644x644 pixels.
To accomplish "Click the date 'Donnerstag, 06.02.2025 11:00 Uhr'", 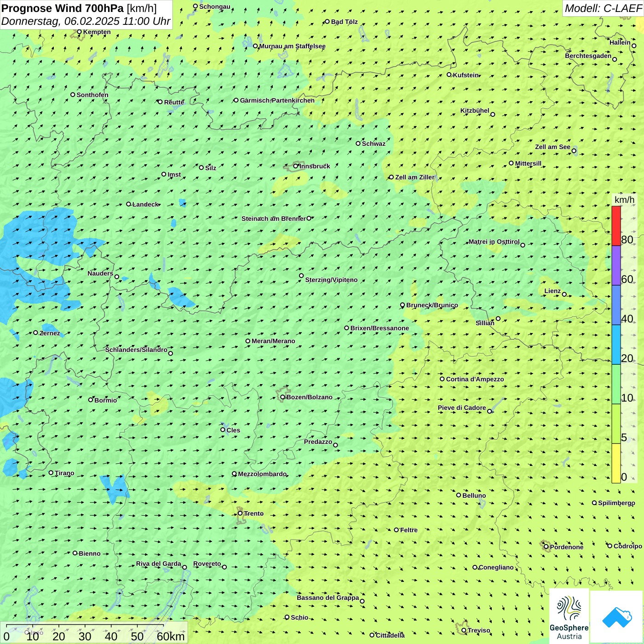I will pos(86,21).
